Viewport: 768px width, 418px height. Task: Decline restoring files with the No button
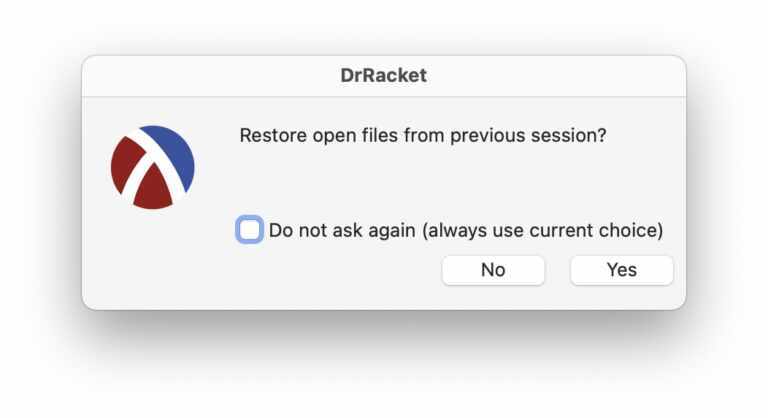click(493, 270)
